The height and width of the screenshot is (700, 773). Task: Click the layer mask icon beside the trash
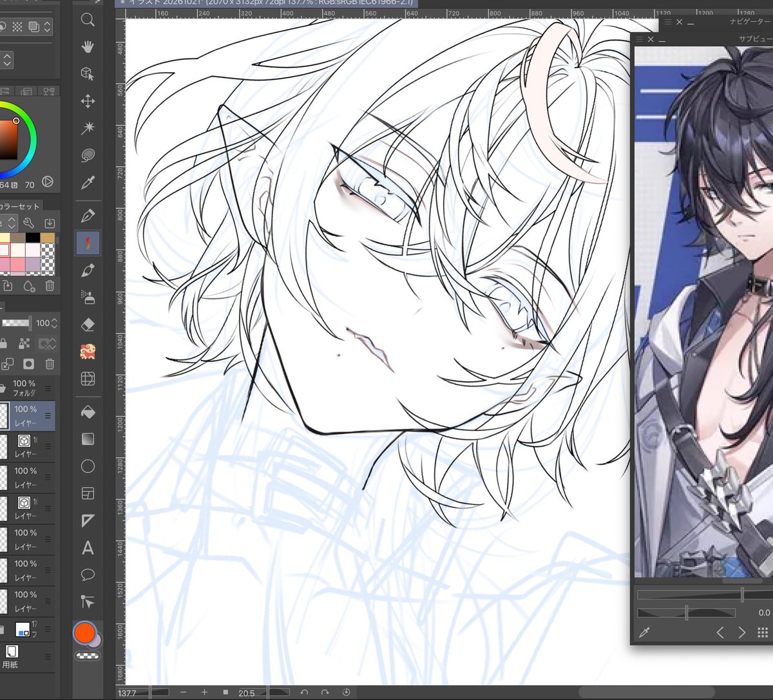point(28,364)
